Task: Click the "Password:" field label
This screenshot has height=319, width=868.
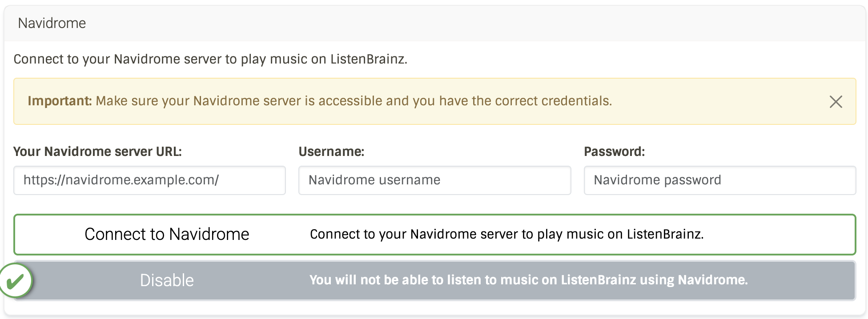Action: pyautogui.click(x=614, y=152)
